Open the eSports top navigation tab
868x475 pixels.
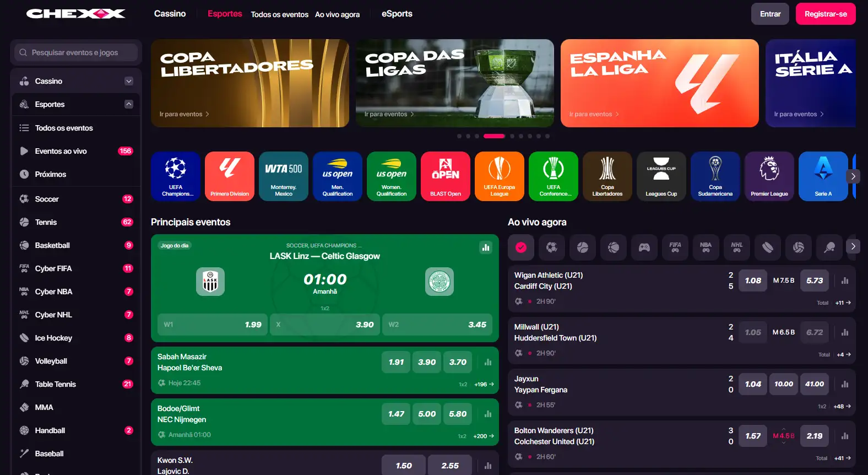tap(397, 14)
